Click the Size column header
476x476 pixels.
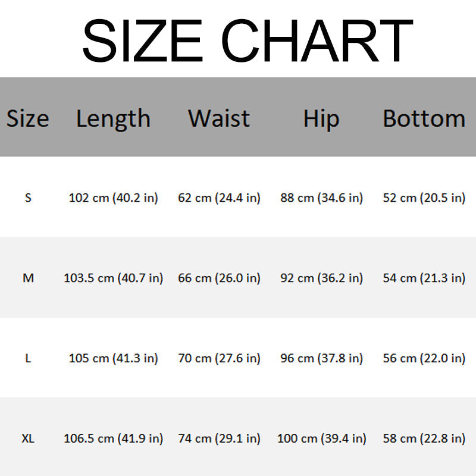click(27, 118)
